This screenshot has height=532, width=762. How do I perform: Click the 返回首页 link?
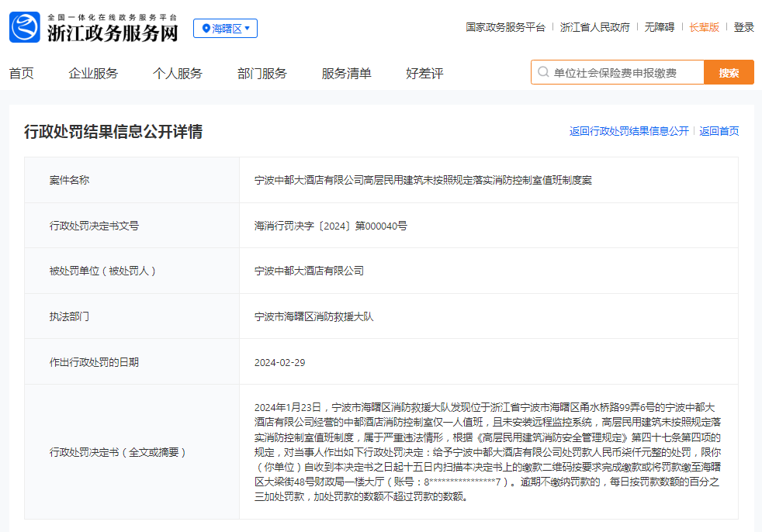pyautogui.click(x=719, y=131)
